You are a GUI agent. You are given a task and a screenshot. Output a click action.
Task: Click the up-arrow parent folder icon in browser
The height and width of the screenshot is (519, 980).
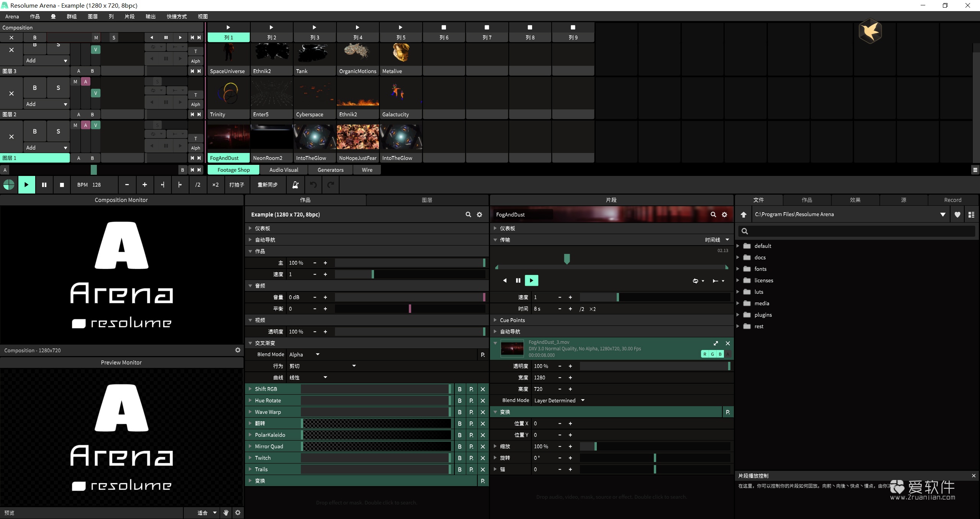pos(743,214)
